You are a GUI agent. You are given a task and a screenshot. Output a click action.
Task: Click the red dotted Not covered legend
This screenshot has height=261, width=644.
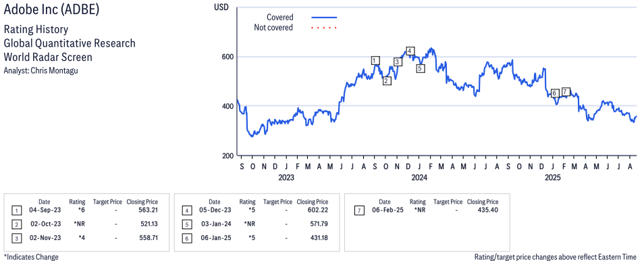point(324,28)
